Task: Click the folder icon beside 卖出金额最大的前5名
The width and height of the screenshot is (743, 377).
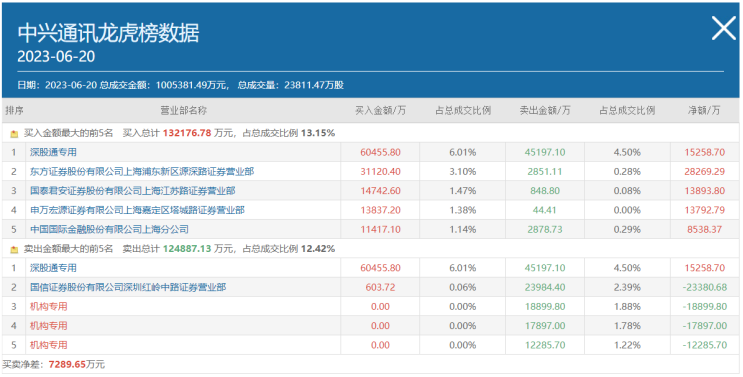Action: [x=14, y=249]
